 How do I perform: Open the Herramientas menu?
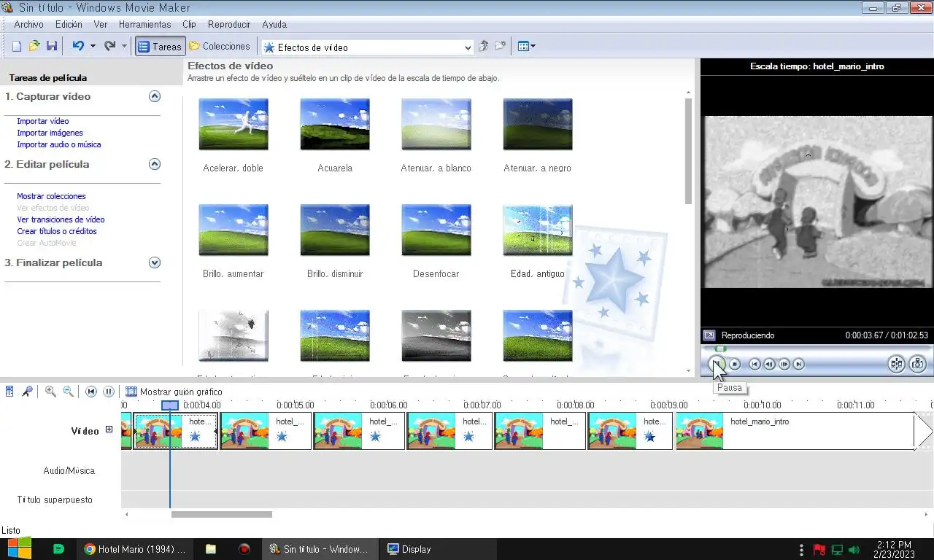[144, 24]
